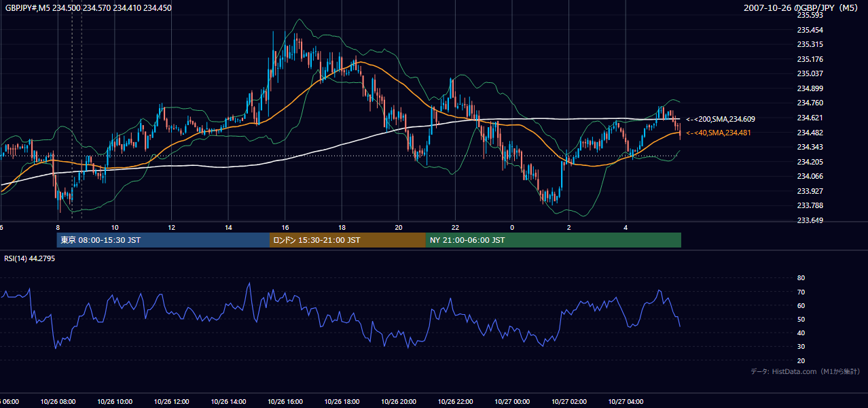
Task: Click price axis label 235.037
Action: pyautogui.click(x=810, y=73)
